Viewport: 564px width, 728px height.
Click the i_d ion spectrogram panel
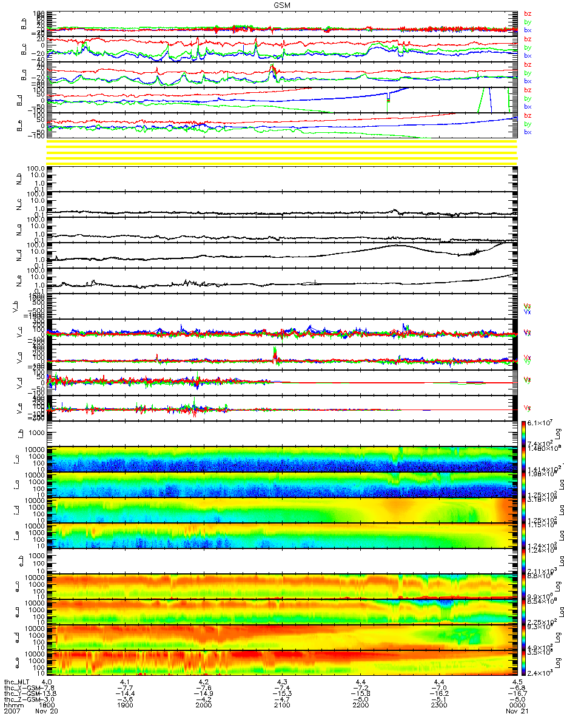[281, 510]
